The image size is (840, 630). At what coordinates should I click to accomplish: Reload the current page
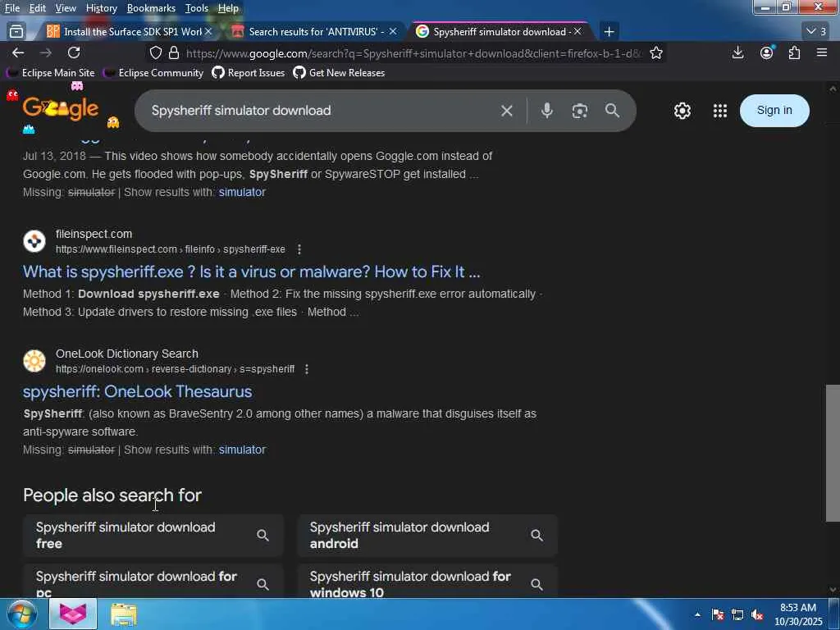pos(74,52)
